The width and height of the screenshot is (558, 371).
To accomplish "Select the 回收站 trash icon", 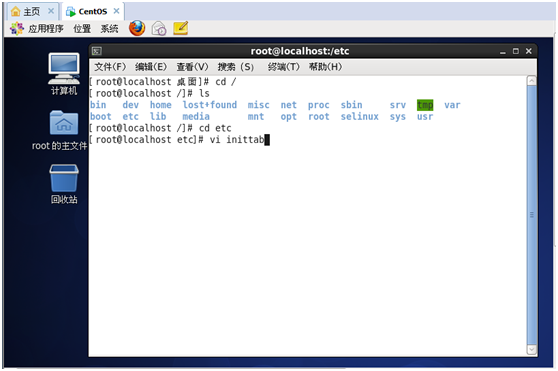I will pyautogui.click(x=64, y=184).
